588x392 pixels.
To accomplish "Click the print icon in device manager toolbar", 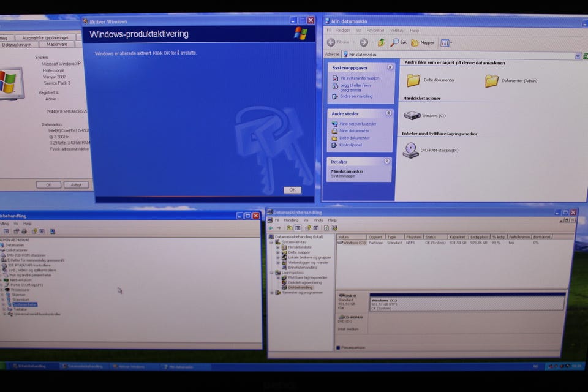I will click(24, 232).
